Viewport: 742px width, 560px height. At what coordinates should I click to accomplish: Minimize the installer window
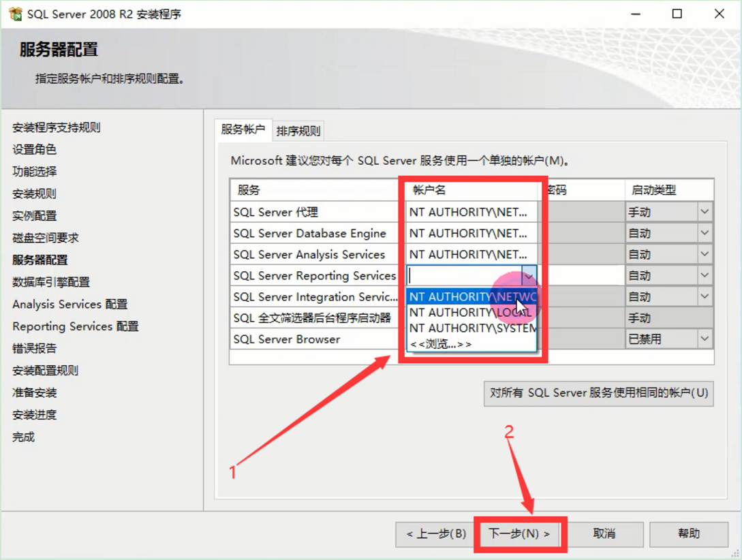point(636,14)
